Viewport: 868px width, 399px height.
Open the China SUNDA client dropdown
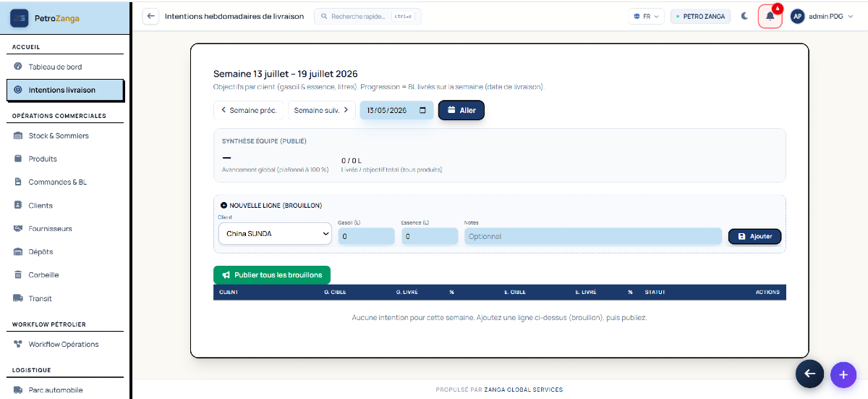coord(275,234)
